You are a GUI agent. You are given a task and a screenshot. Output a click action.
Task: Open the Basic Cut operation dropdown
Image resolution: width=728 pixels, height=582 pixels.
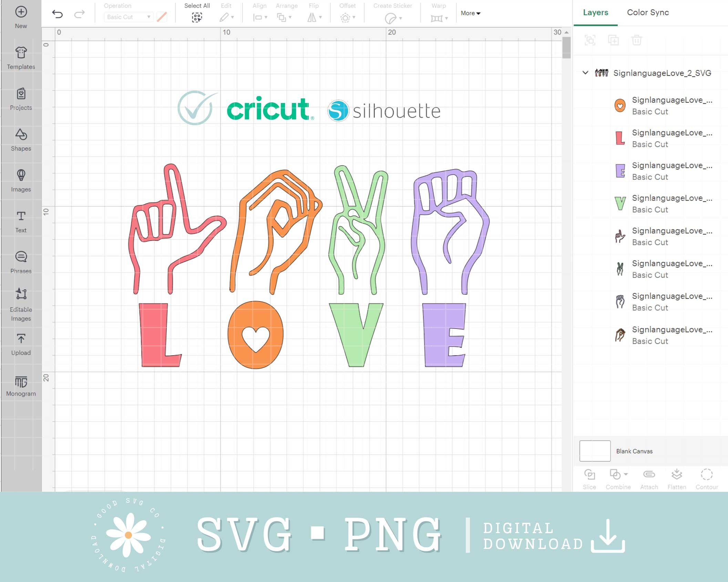pyautogui.click(x=128, y=17)
